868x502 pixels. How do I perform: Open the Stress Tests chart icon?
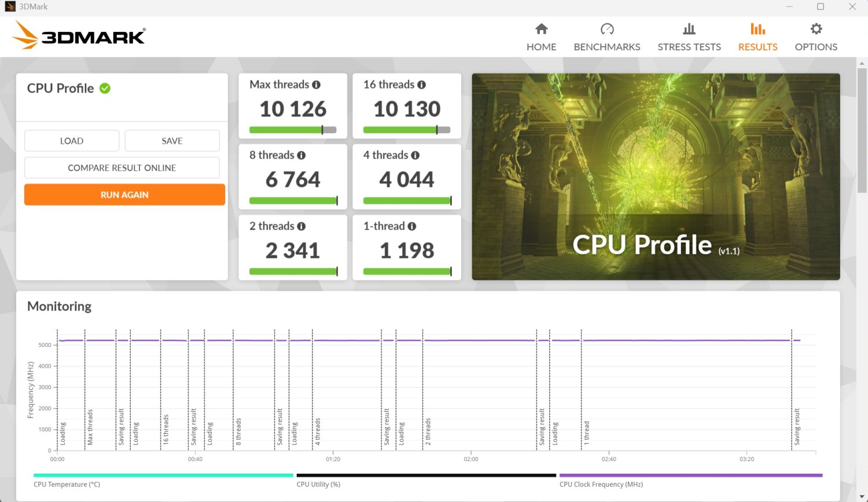click(x=689, y=29)
